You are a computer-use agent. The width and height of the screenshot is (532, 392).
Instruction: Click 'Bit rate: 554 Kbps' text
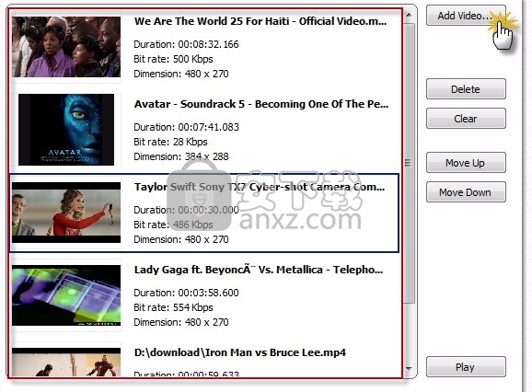(x=173, y=307)
